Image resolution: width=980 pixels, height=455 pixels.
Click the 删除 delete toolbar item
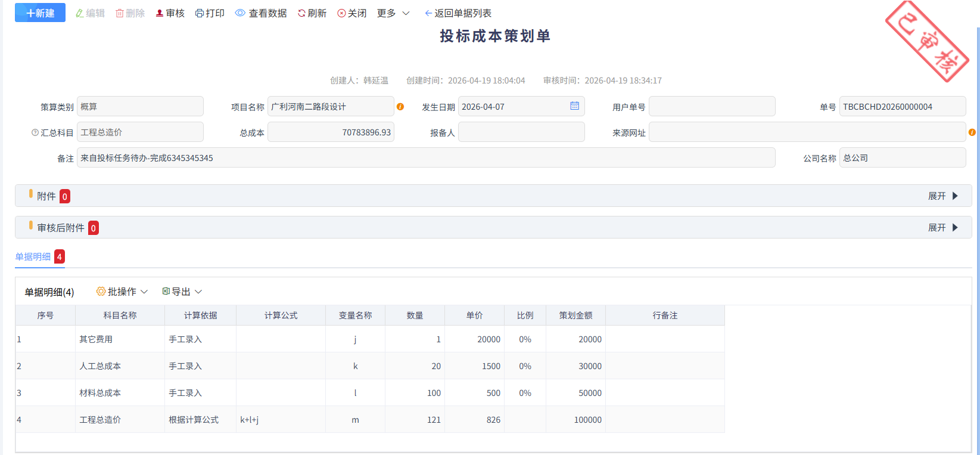130,13
